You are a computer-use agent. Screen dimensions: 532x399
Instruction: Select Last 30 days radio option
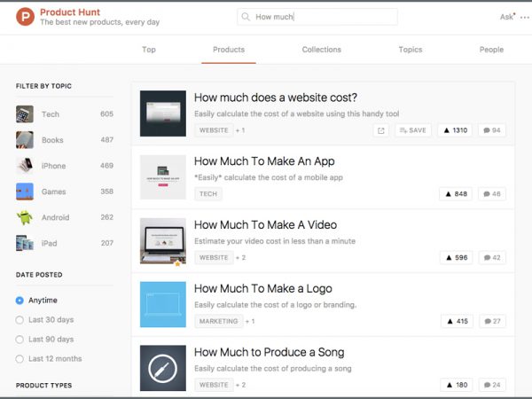tap(20, 320)
